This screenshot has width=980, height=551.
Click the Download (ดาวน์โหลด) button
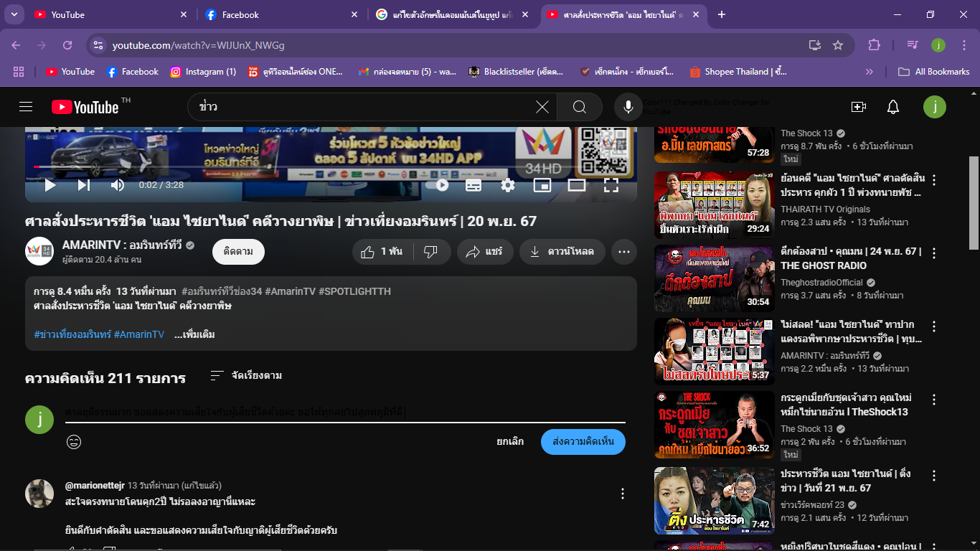click(x=562, y=252)
